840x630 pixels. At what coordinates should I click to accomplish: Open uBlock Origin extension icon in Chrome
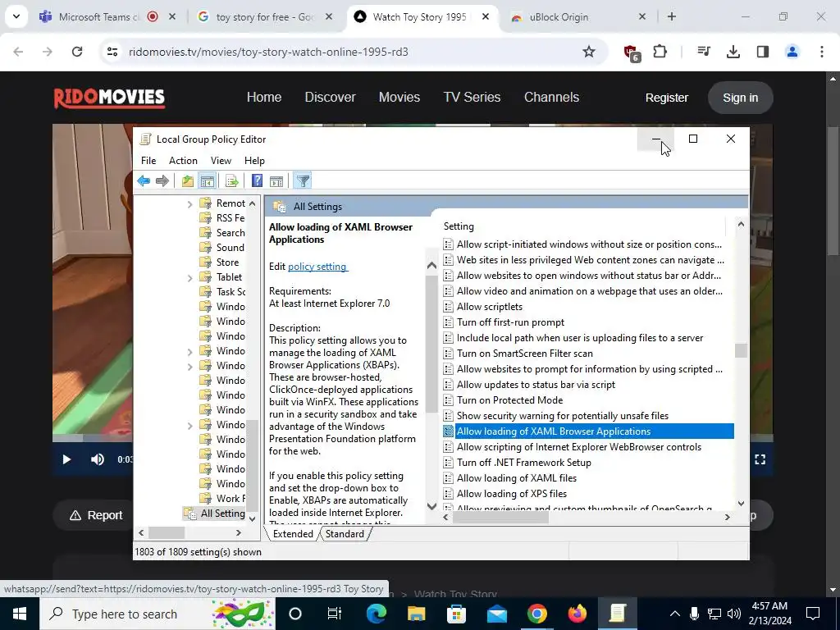[x=632, y=52]
